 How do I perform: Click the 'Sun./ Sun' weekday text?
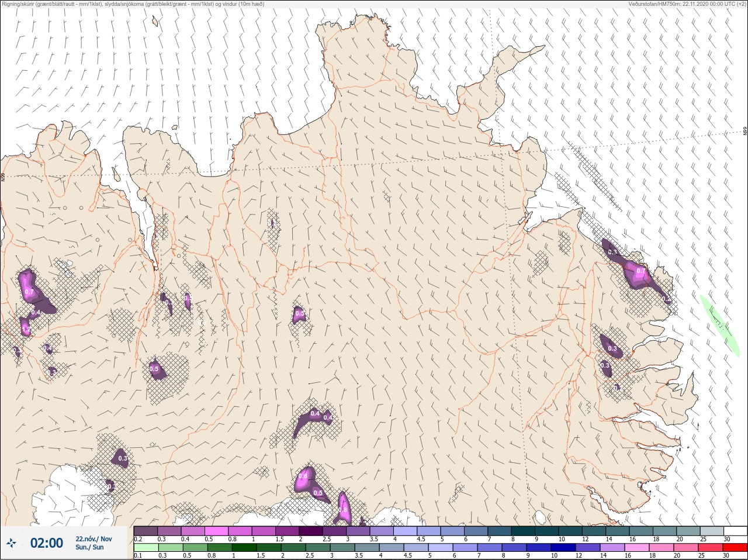click(89, 548)
